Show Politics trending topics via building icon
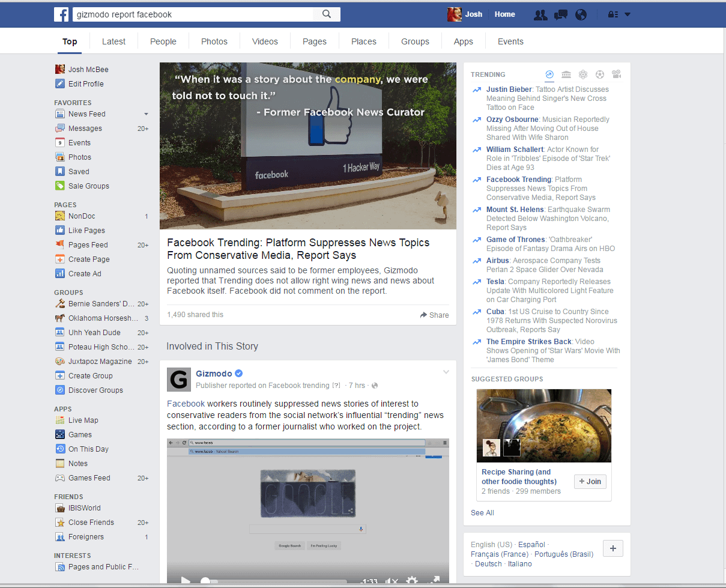 pos(566,74)
